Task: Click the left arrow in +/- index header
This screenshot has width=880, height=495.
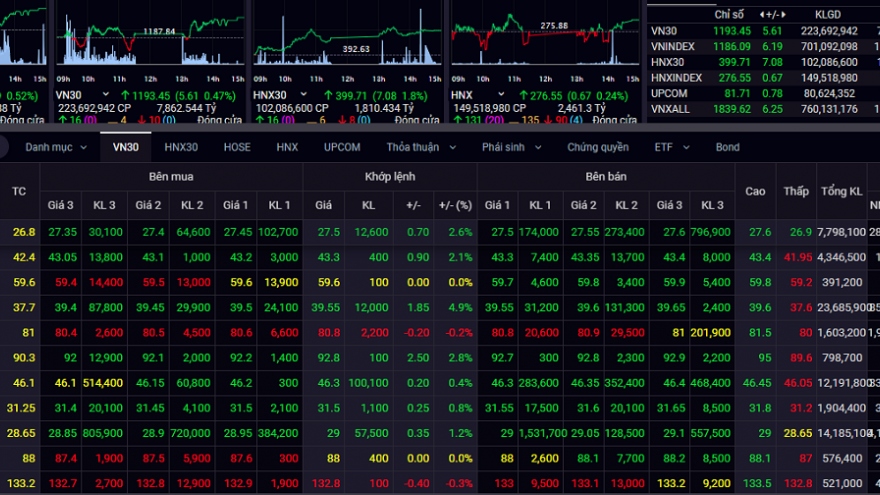Action: [x=762, y=15]
